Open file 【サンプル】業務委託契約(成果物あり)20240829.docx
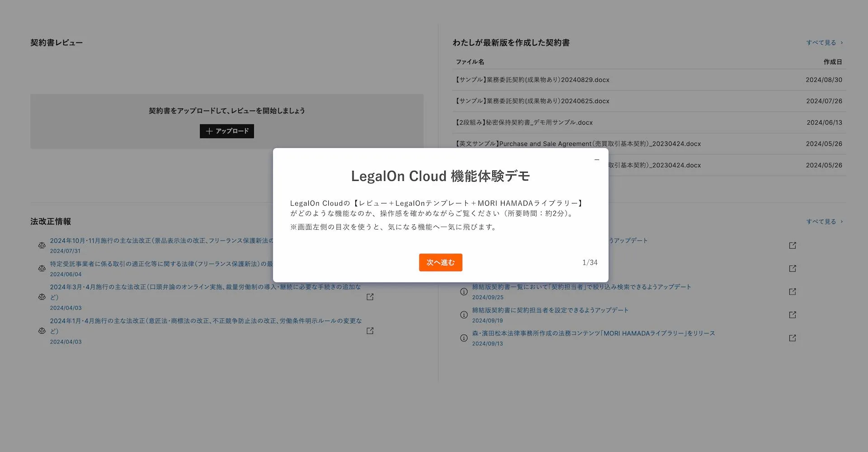The image size is (868, 452). pos(533,80)
